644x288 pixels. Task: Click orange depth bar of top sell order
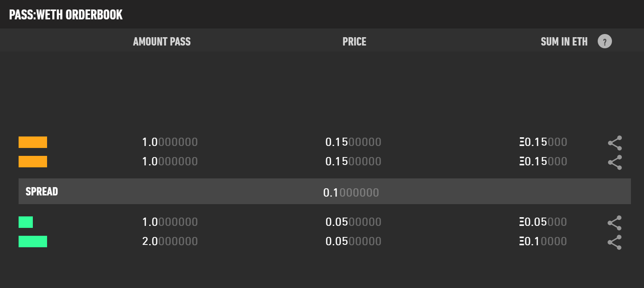33,142
